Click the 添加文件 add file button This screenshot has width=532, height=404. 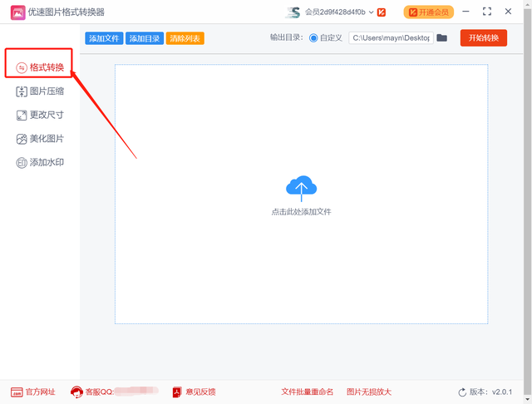(104, 38)
